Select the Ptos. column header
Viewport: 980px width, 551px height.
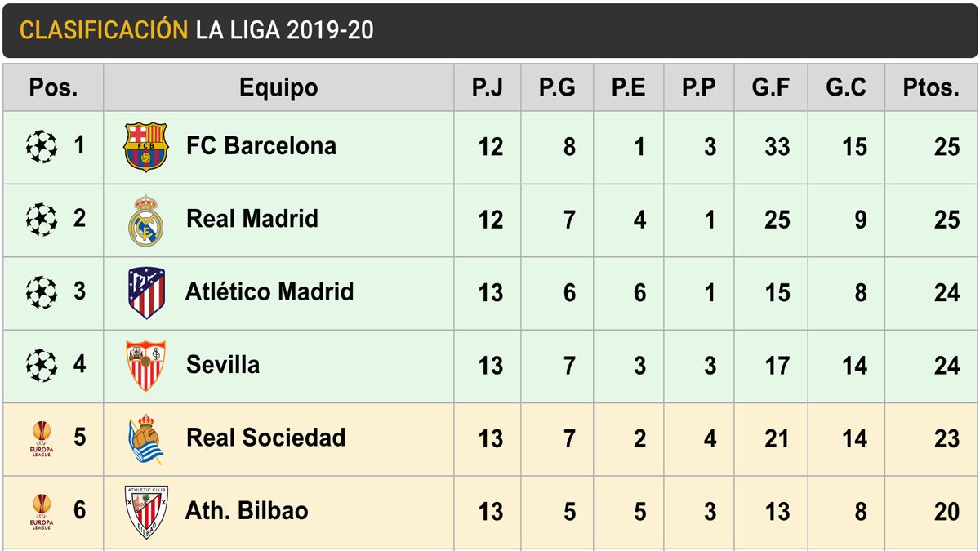[931, 87]
